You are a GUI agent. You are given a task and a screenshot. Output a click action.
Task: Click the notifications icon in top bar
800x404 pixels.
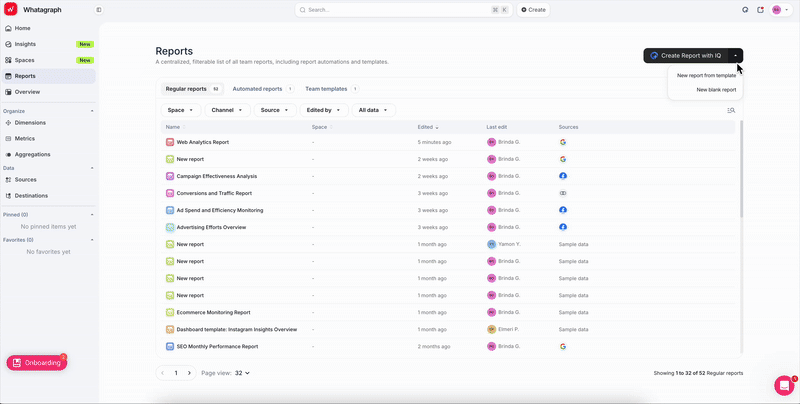click(760, 10)
